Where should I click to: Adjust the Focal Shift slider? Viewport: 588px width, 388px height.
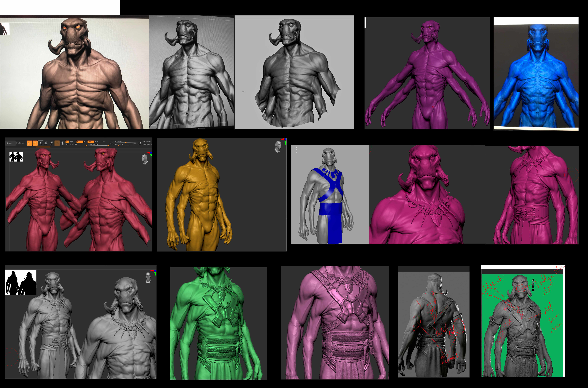pyautogui.click(x=126, y=142)
